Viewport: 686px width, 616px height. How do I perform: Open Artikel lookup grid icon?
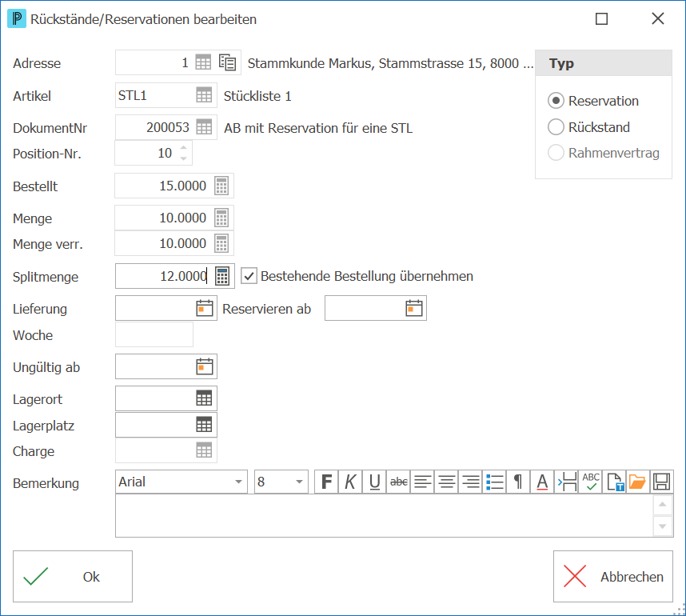pos(204,95)
